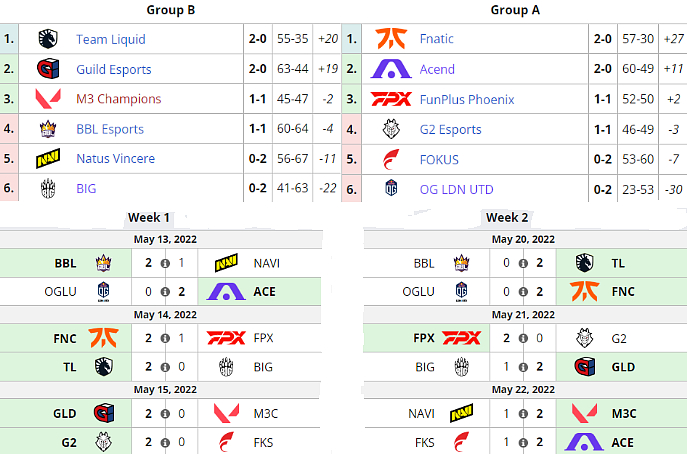Click the Guild Esports logo in Group B standings
This screenshot has height=454, width=687.
point(47,69)
